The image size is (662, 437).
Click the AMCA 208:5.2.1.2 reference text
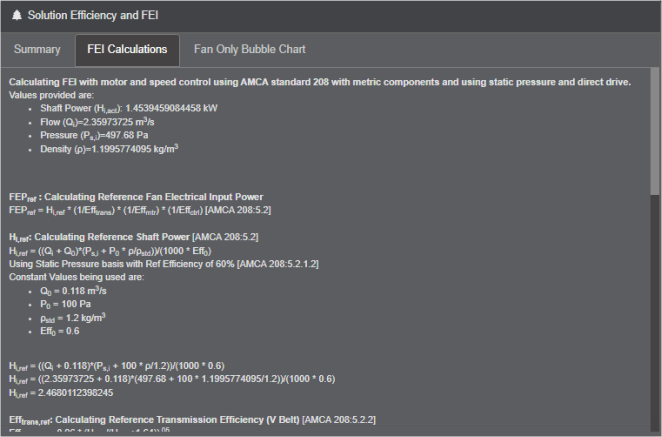point(278,264)
